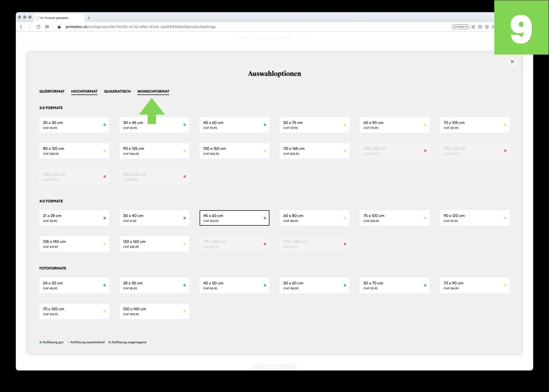This screenshot has width=549, height=392.
Task: Select the Hochformat tab
Action: (84, 91)
